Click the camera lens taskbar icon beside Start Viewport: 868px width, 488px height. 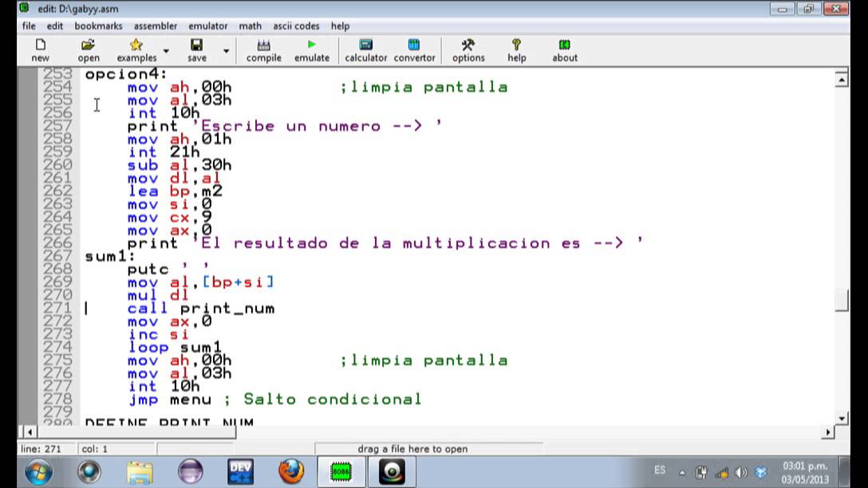(89, 473)
